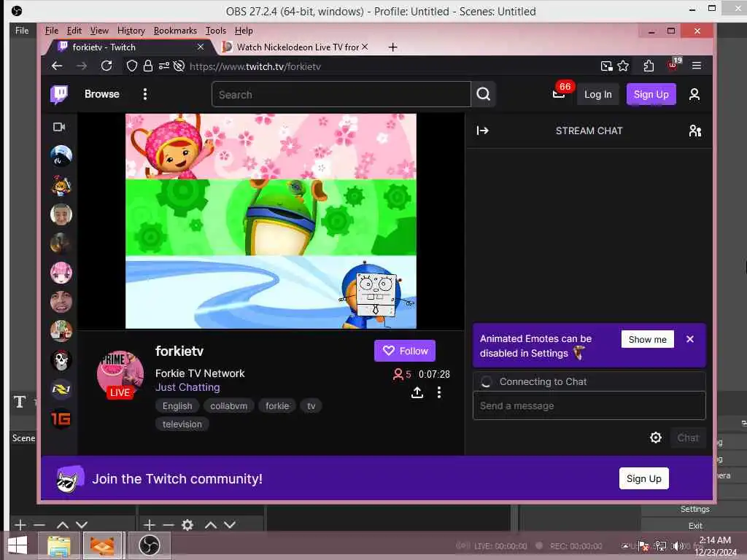Viewport: 747px width, 560px height.
Task: Open the OBS Studio taskbar icon
Action: (x=149, y=545)
